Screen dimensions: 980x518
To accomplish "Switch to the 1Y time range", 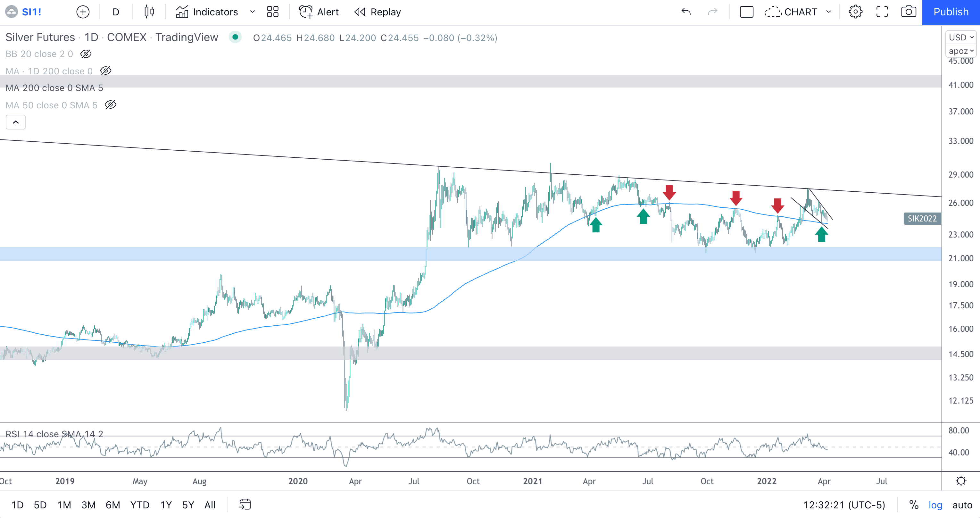I will pos(166,505).
